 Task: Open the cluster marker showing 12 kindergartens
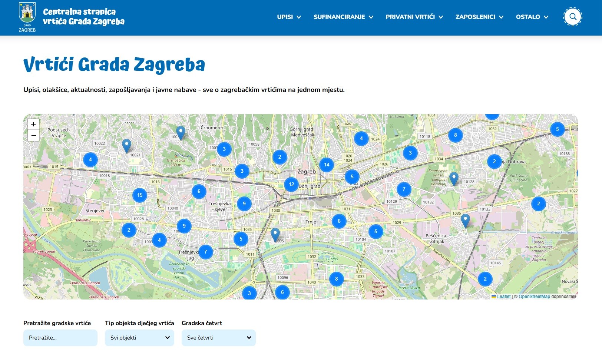coord(291,184)
